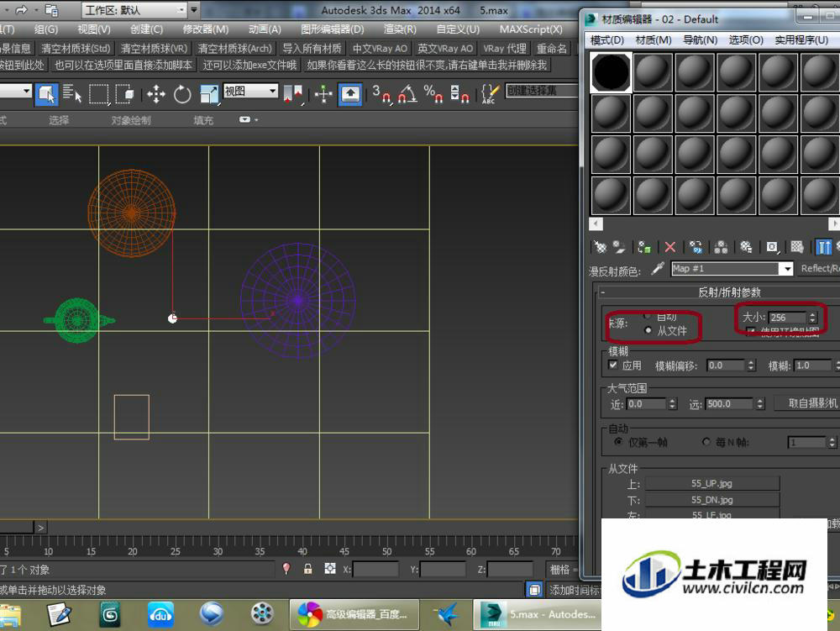
Task: Reset map with red X icon
Action: tap(669, 247)
